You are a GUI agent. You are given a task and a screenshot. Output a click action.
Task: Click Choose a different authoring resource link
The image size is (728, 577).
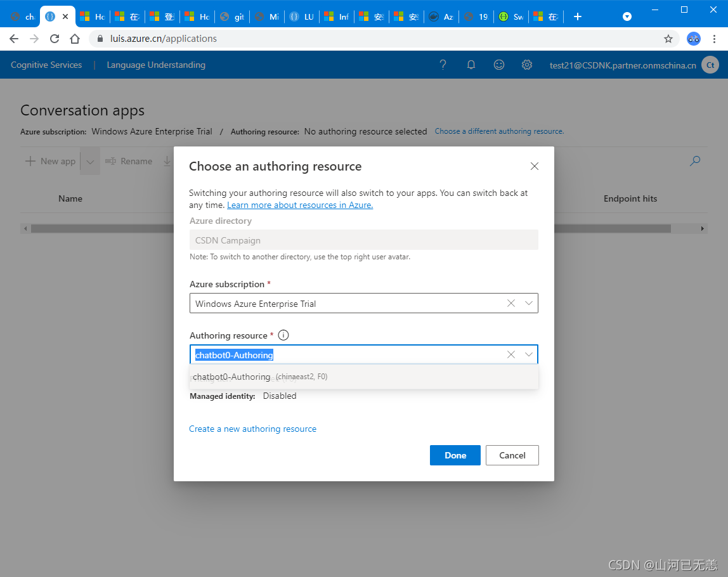point(499,131)
